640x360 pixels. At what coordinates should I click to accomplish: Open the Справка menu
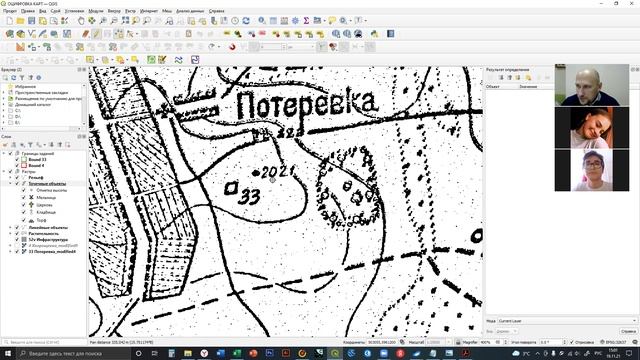click(216, 11)
